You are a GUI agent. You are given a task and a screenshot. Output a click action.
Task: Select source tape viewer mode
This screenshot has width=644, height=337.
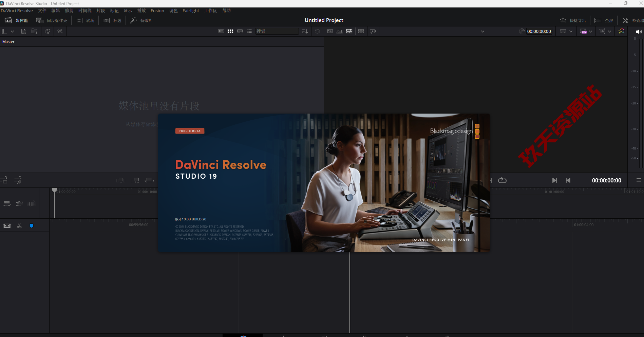pyautogui.click(x=340, y=31)
